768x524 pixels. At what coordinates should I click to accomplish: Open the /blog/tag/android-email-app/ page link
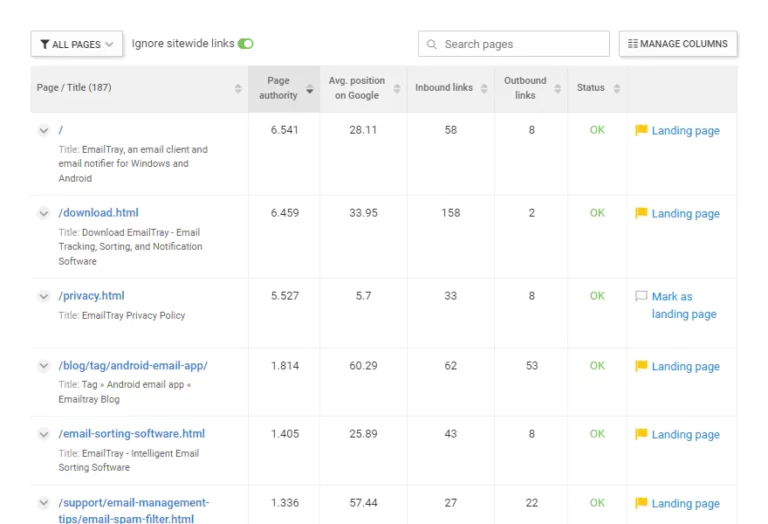pos(133,366)
